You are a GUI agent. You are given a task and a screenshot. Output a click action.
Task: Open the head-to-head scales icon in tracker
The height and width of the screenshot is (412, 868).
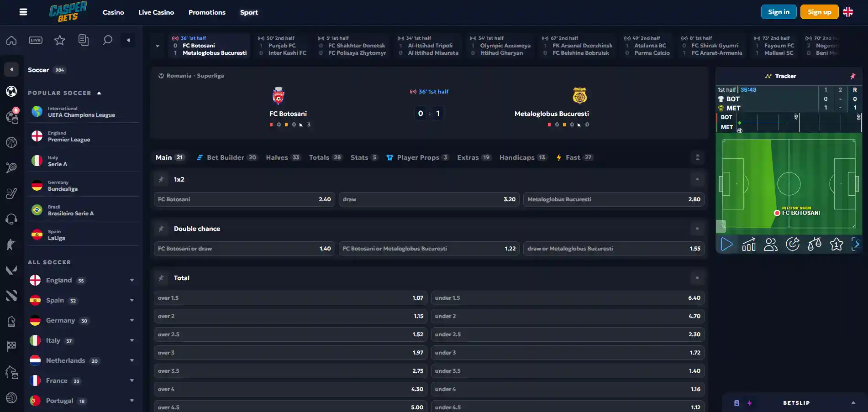(815, 245)
